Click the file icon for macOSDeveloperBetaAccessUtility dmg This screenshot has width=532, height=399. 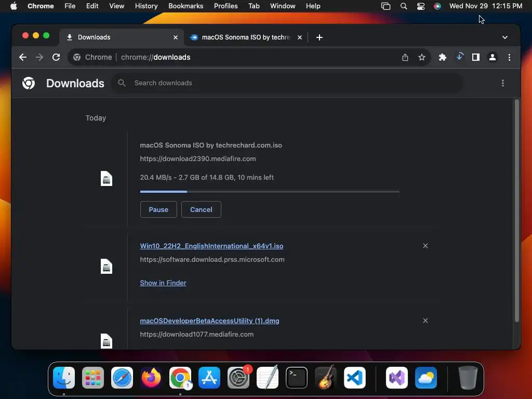pos(106,341)
